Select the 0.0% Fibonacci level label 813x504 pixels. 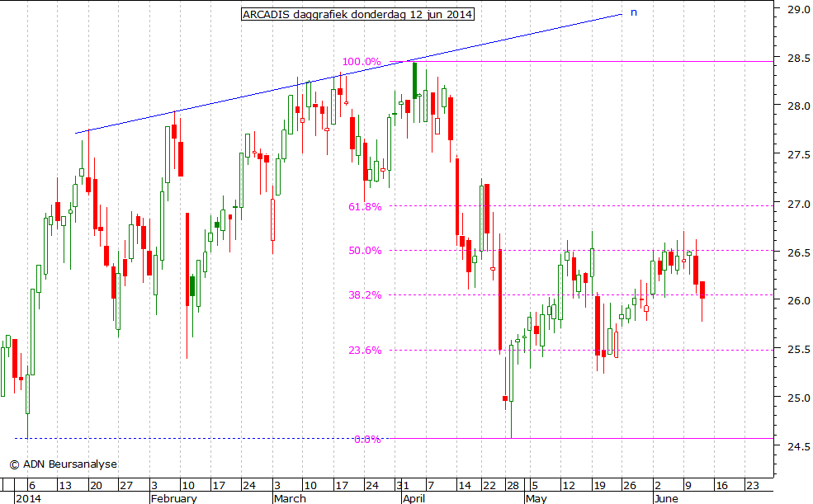367,440
